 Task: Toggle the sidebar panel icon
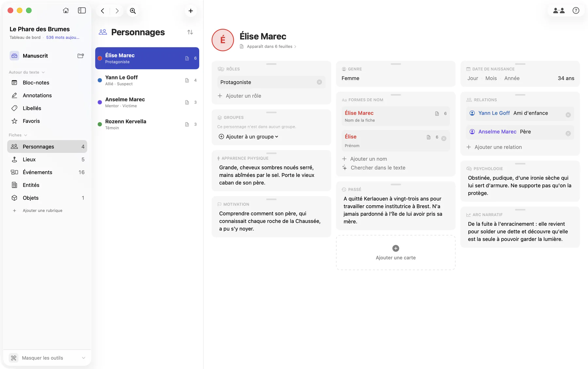82,10
